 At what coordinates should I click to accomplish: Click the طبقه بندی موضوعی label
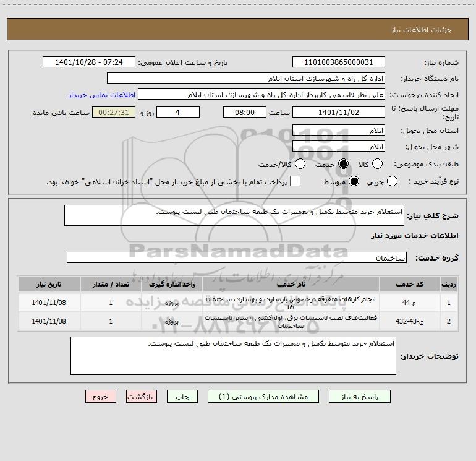click(x=426, y=164)
